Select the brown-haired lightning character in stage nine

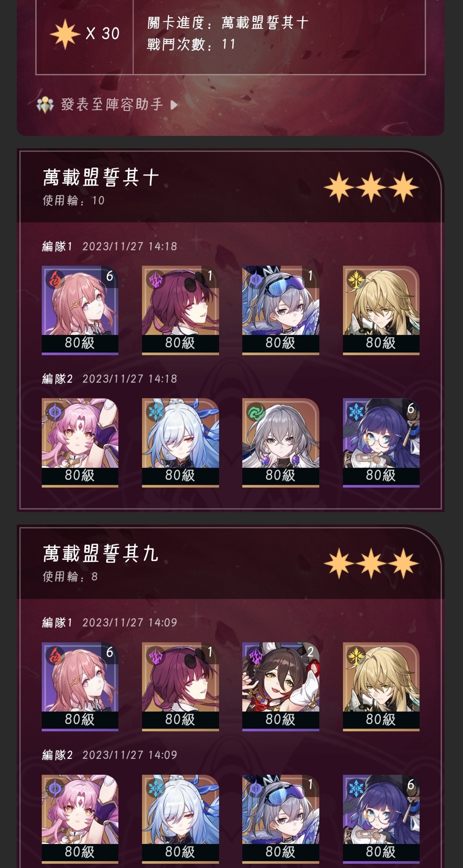click(x=281, y=686)
